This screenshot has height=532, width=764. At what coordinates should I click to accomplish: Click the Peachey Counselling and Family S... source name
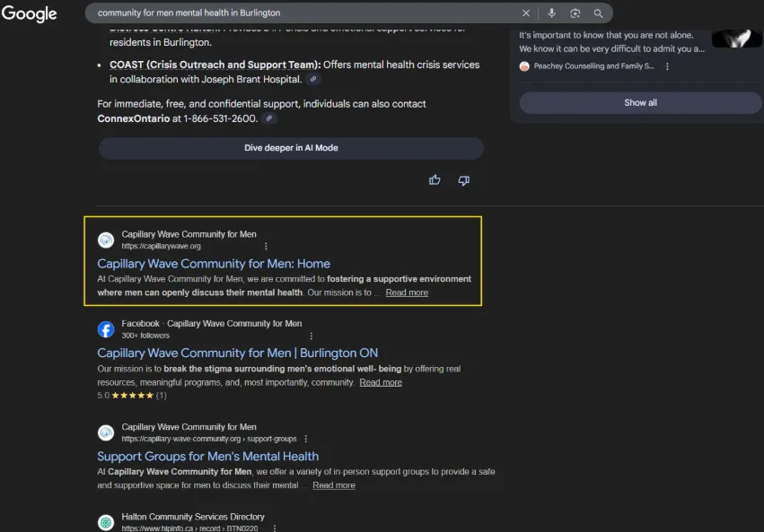click(594, 66)
